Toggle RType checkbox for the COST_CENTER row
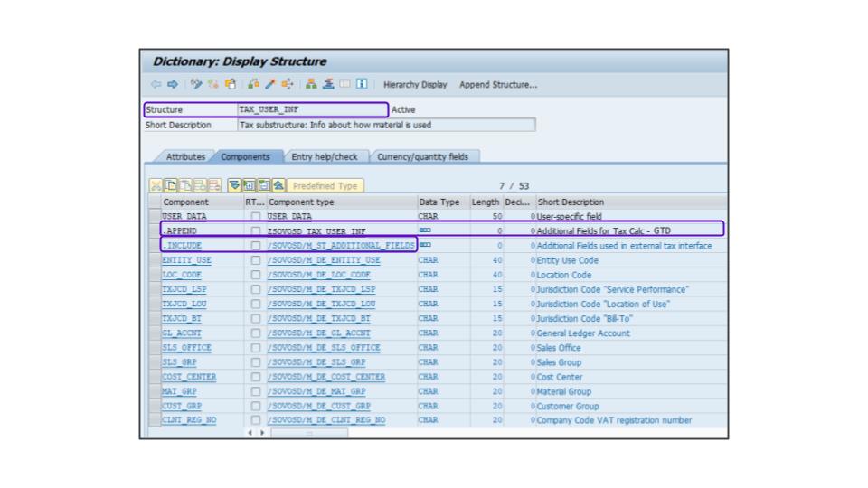The width and height of the screenshot is (868, 488). click(256, 377)
